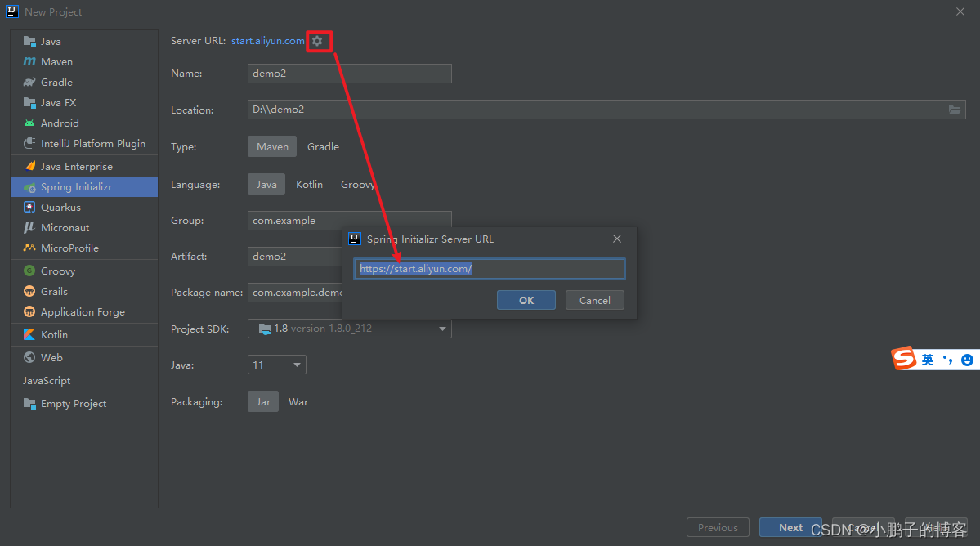Choose the Maven icon in sidebar
980x546 pixels.
29,62
